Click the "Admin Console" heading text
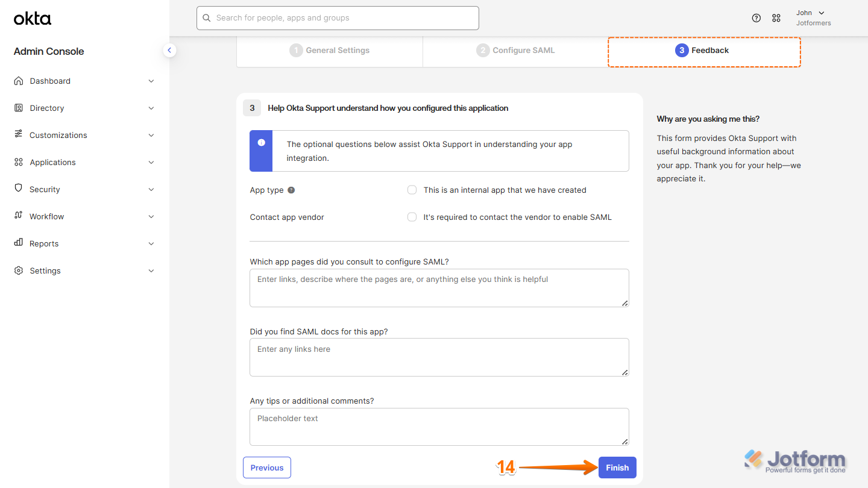 click(49, 51)
